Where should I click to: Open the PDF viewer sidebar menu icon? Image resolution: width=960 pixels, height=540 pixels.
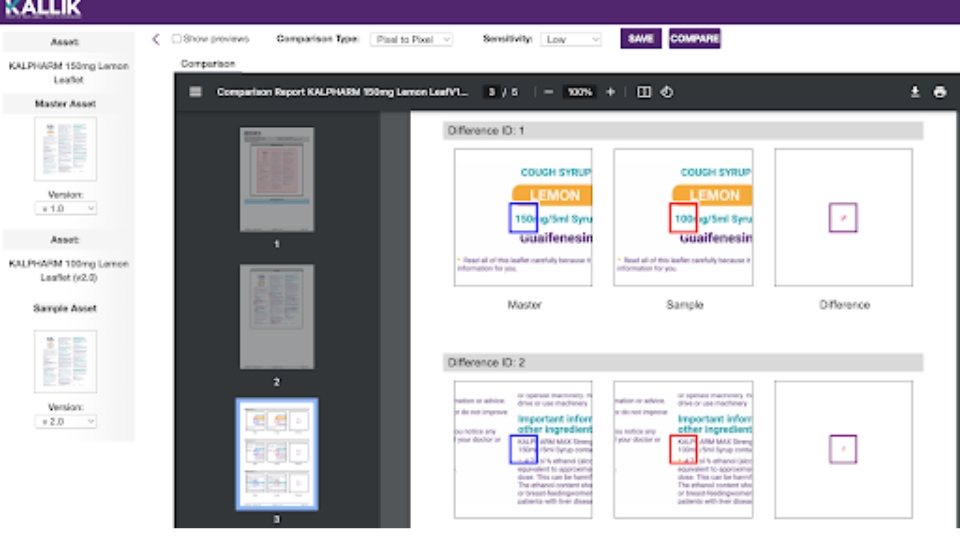(x=195, y=92)
